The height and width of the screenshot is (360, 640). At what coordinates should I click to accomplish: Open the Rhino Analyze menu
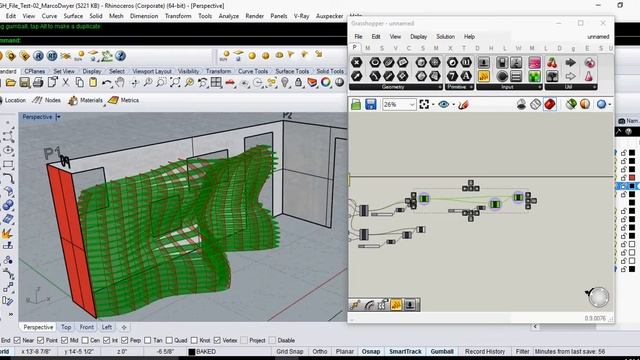229,16
